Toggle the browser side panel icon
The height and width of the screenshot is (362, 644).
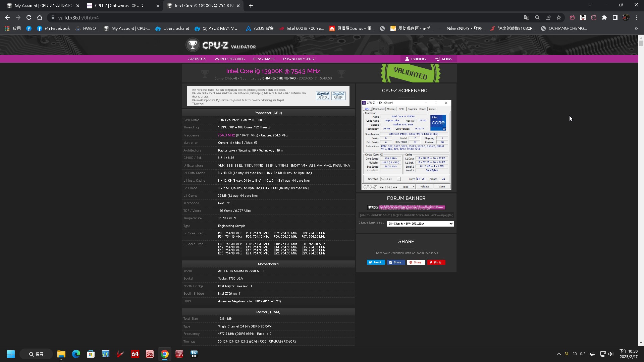click(x=615, y=17)
